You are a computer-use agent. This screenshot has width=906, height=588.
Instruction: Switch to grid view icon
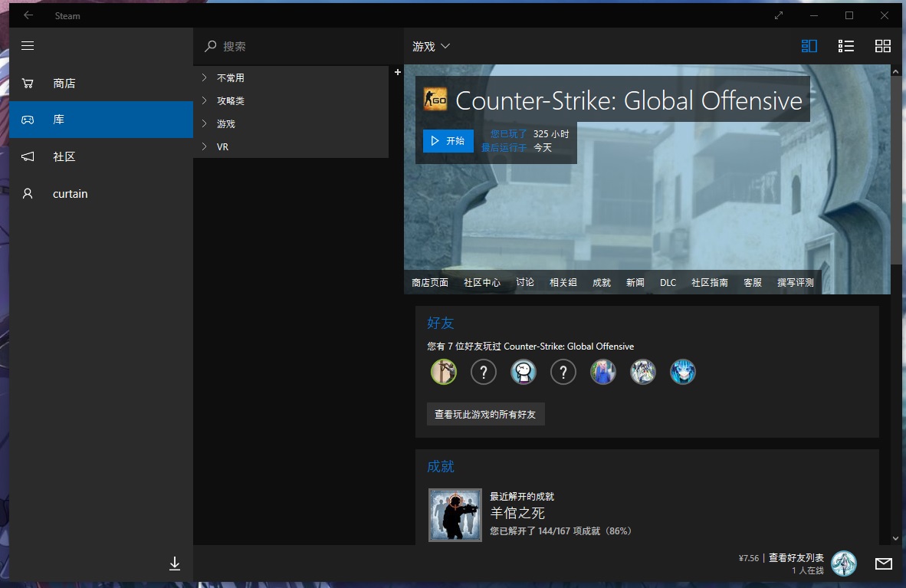pyautogui.click(x=883, y=46)
